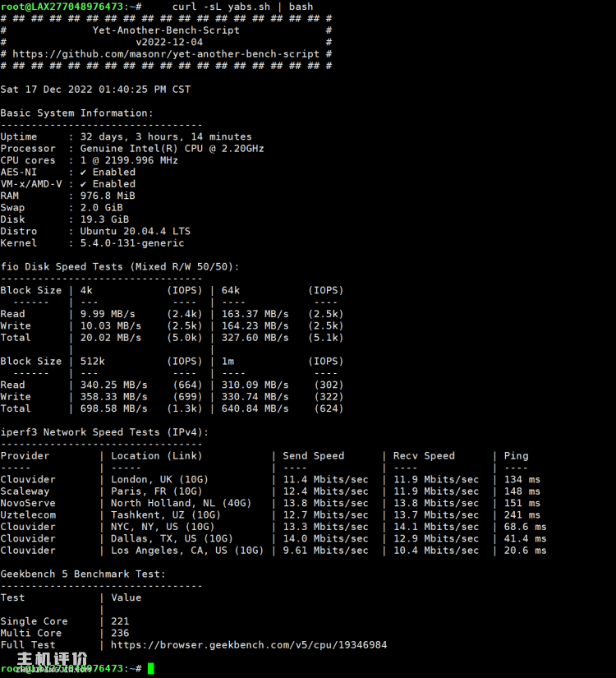
Task: Click the 1m total 640.84 MB/s
Action: [255, 408]
